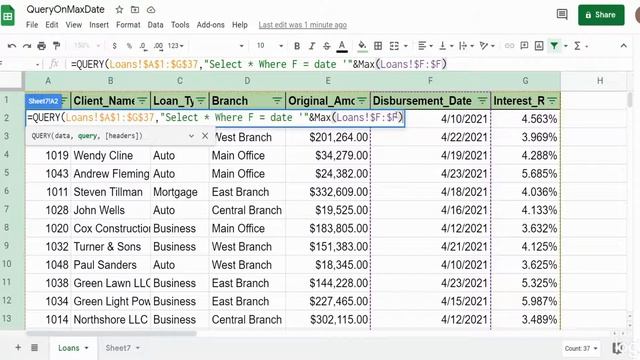Click the Insert link icon
The image size is (640, 360).
509,46
